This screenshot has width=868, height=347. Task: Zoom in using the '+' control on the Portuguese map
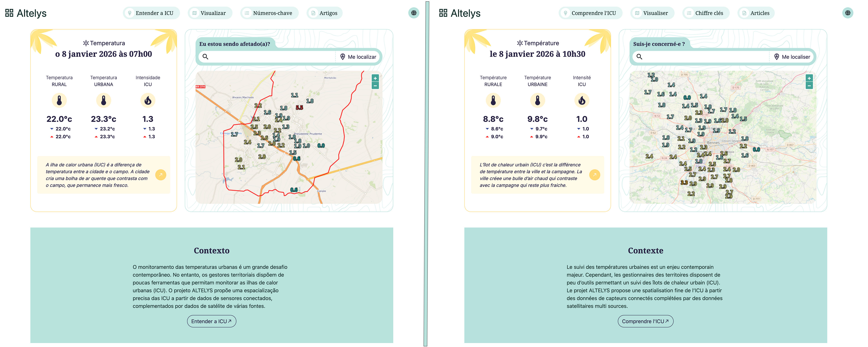375,78
